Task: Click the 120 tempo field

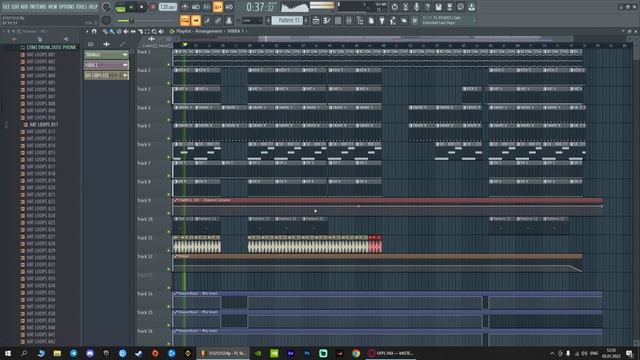Action: coord(167,7)
